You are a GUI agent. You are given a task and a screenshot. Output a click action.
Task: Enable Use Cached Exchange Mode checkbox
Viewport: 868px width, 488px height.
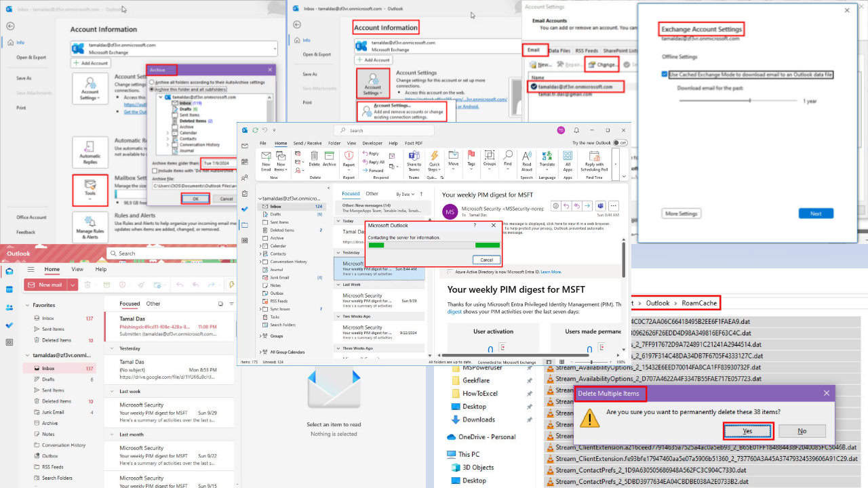664,75
